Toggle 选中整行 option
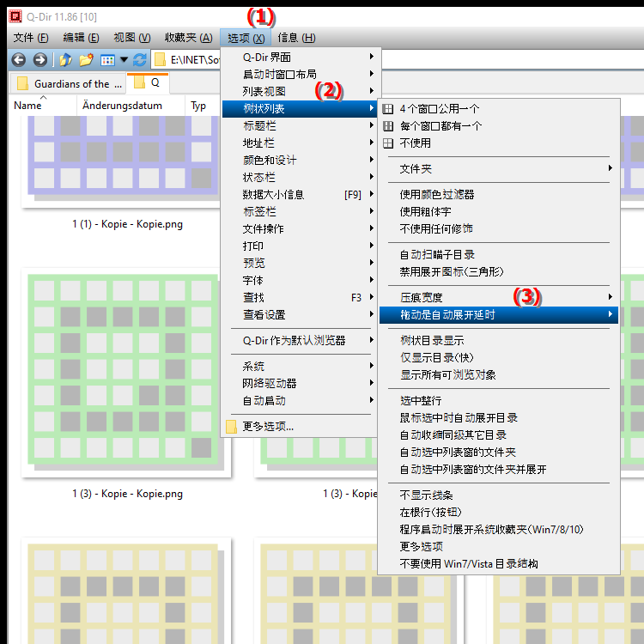 (421, 401)
